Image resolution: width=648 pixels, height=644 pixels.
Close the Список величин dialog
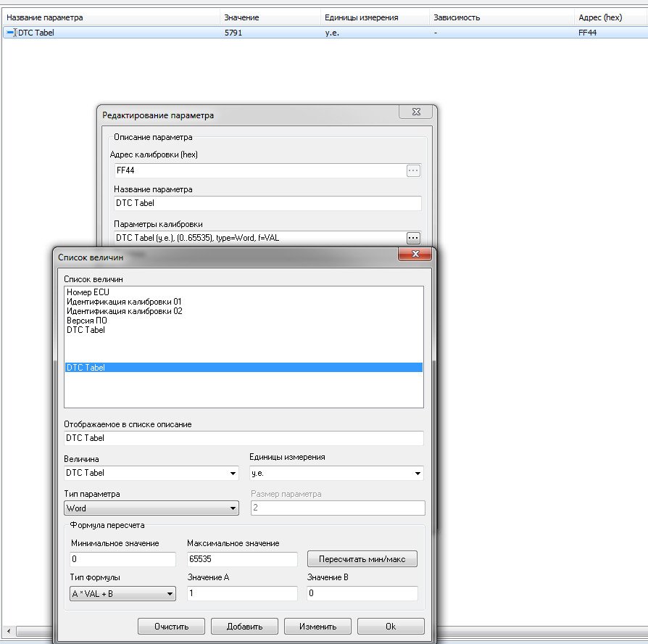pos(415,255)
